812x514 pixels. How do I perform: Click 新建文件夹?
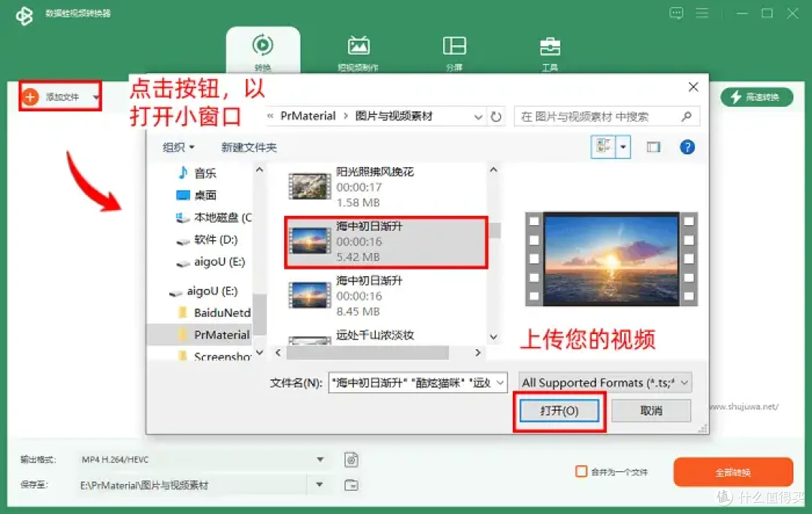point(249,148)
